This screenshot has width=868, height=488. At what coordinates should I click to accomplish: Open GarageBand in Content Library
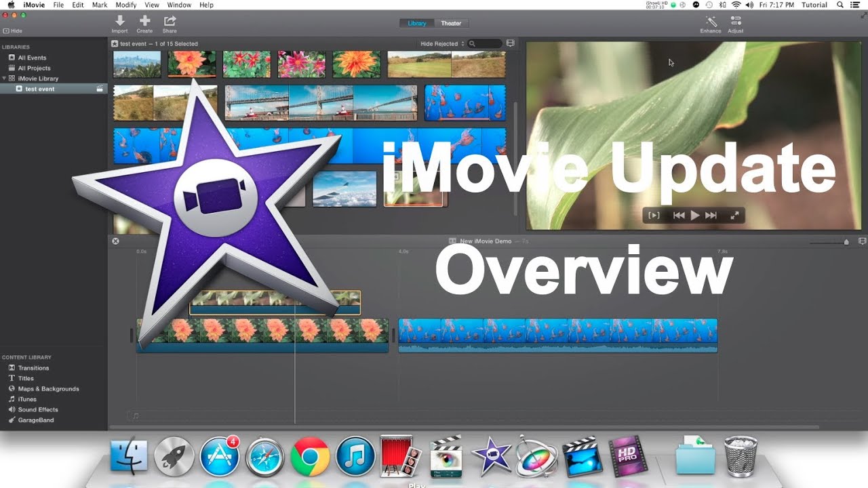(36, 420)
